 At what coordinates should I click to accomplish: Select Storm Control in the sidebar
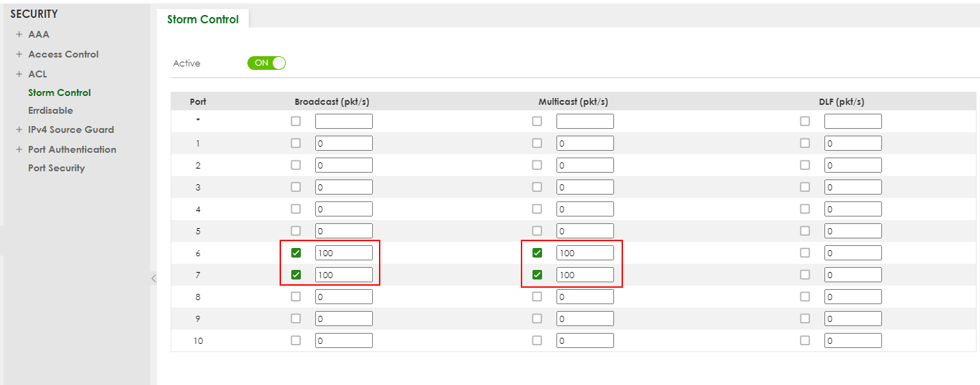click(59, 92)
